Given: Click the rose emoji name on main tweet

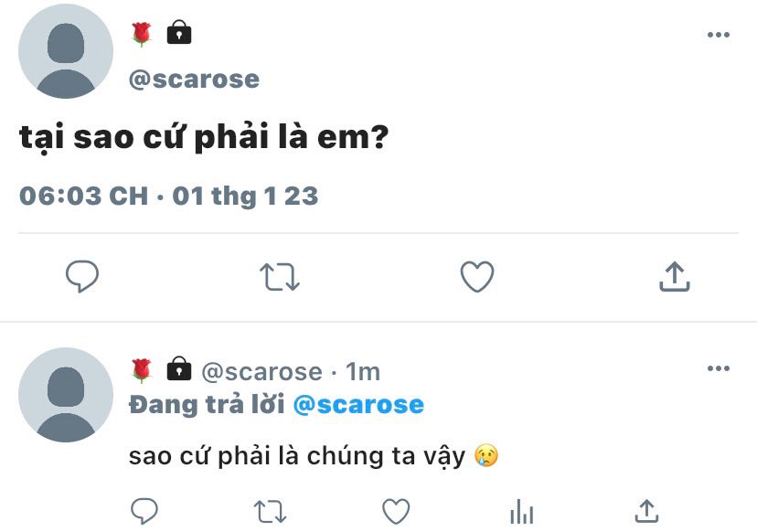Looking at the screenshot, I should 142,34.
